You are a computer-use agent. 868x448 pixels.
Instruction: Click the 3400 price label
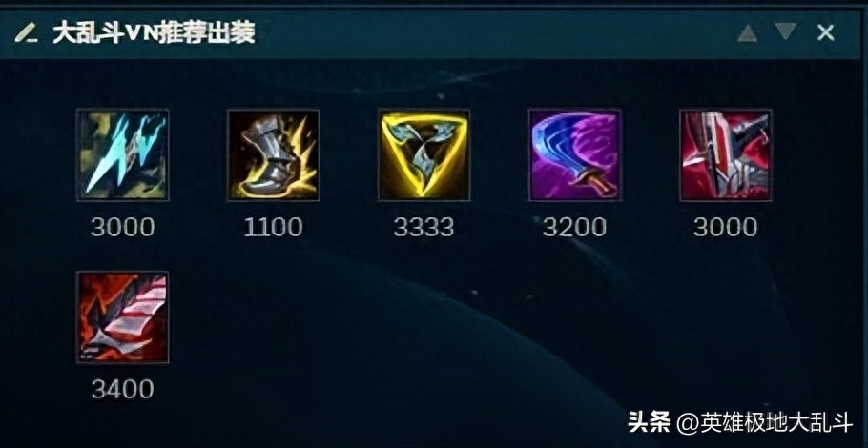pyautogui.click(x=123, y=389)
